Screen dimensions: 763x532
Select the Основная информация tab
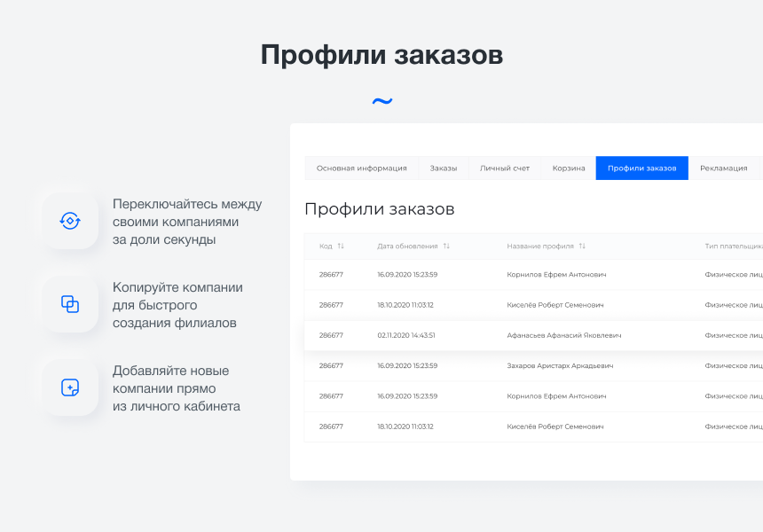point(362,168)
